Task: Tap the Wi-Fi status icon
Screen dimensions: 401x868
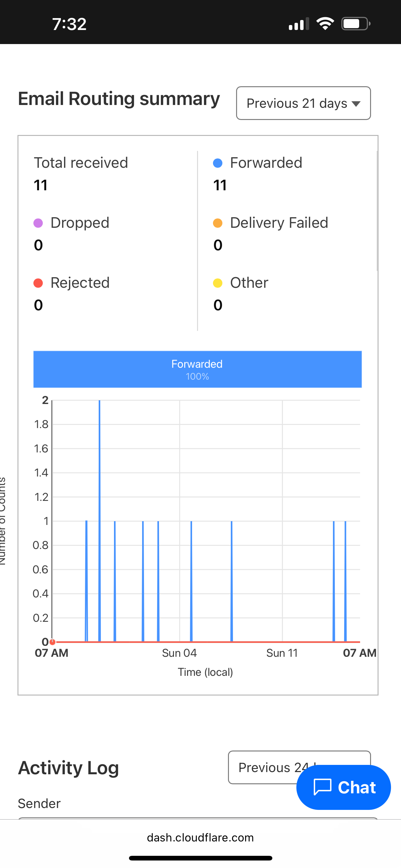Action: (x=325, y=23)
